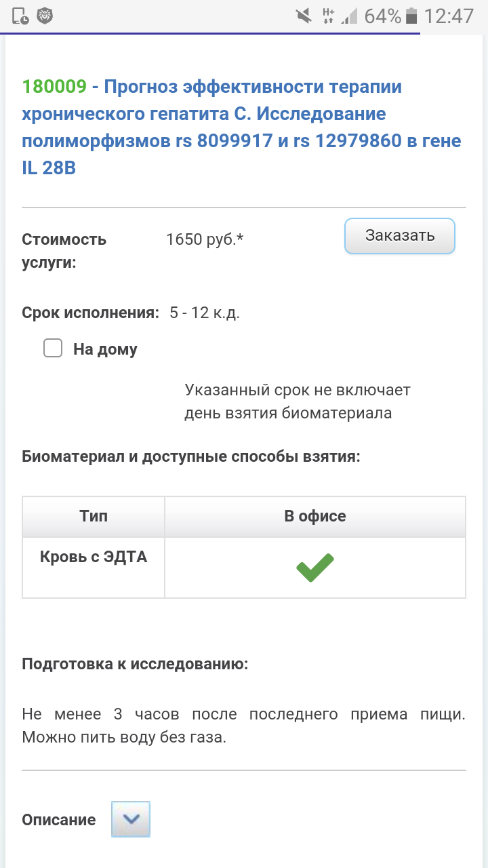
Task: Select the В офисе column header
Action: pos(315,516)
